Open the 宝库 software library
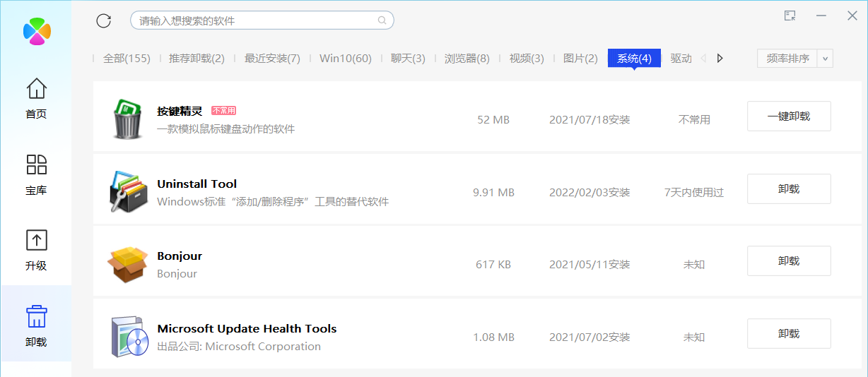Screen dimensions: 868x377 pos(36,175)
